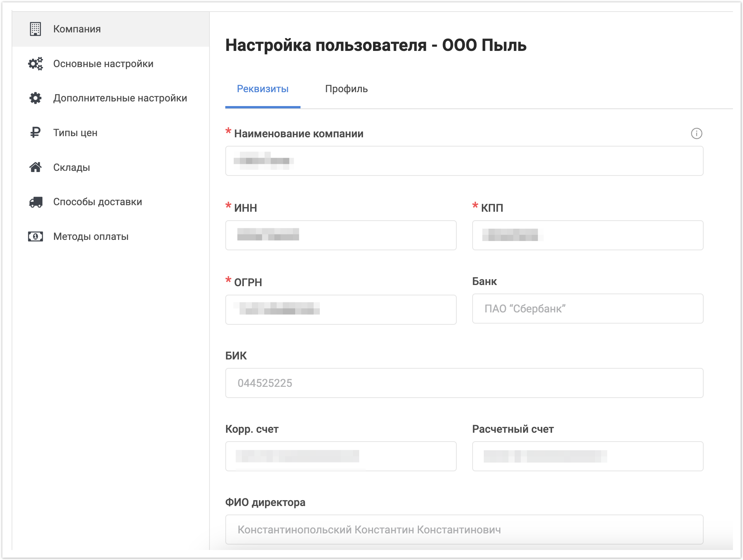Click the banknote icon for Методы оплаты
Image resolution: width=743 pixels, height=560 pixels.
click(35, 236)
